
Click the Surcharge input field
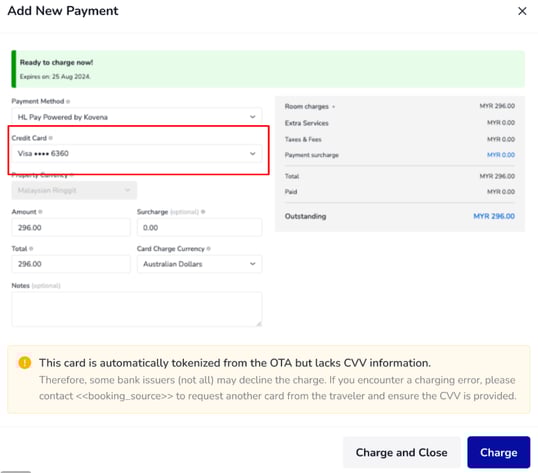click(x=199, y=227)
